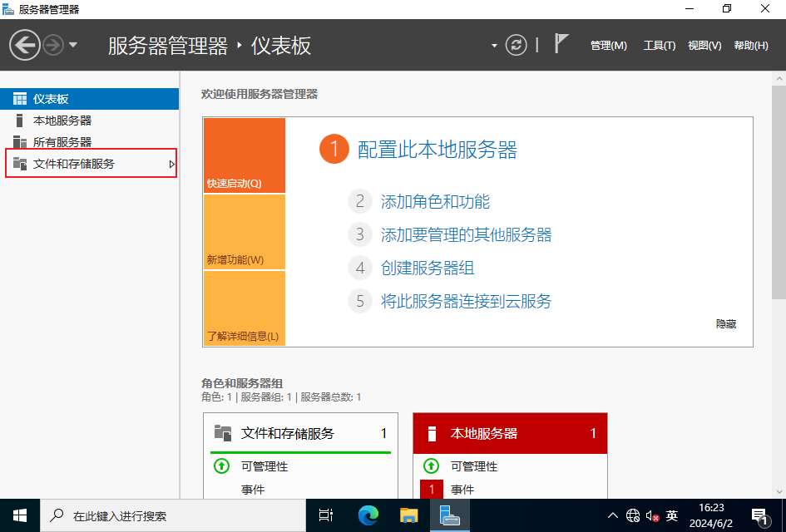Open Microsoft Edge from the taskbar
Screen dimensions: 786x532
point(368,515)
